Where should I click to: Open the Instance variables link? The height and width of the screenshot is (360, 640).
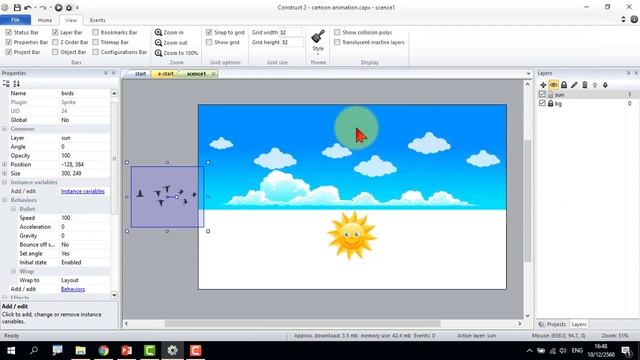(x=82, y=191)
